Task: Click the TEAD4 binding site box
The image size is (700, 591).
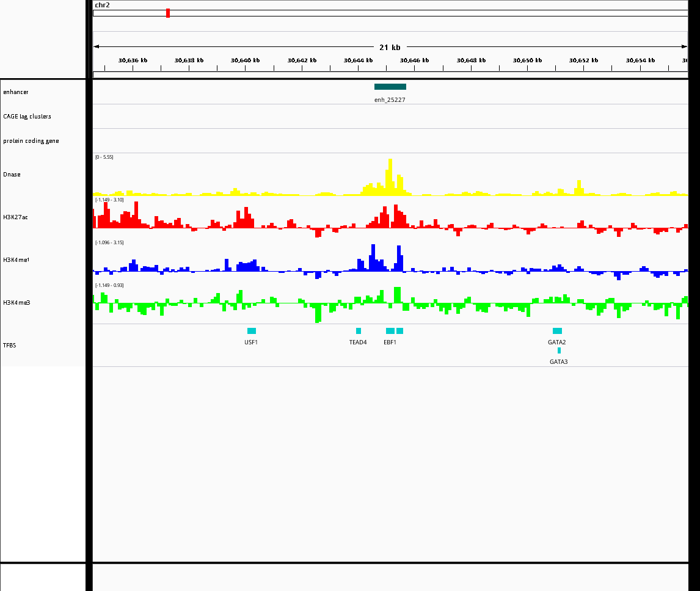Action: [359, 331]
